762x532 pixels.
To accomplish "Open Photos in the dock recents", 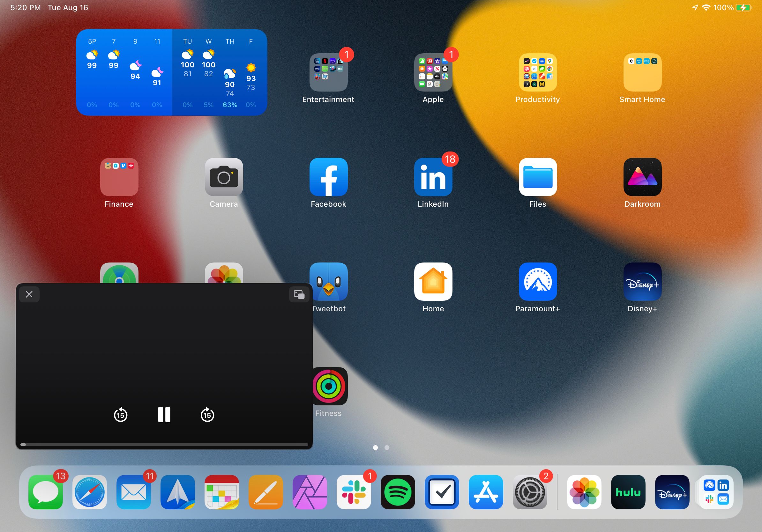I will pyautogui.click(x=584, y=492).
